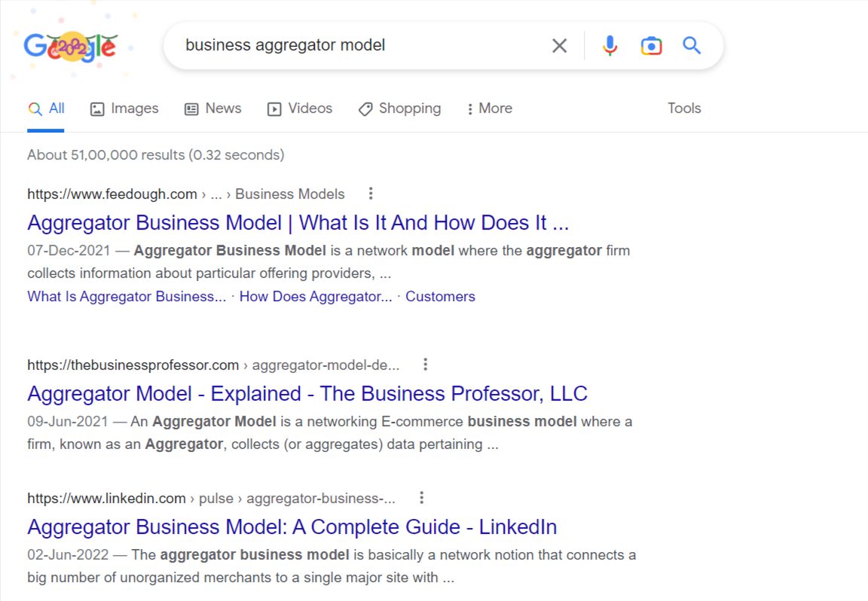The height and width of the screenshot is (601, 868).
Task: Open three-dot menu for feedough result
Action: pyautogui.click(x=371, y=194)
